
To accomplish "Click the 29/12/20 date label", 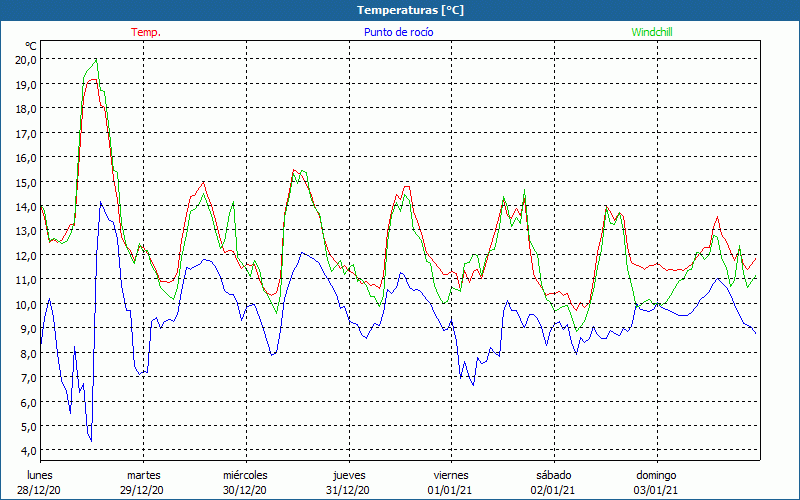I will click(x=142, y=490).
